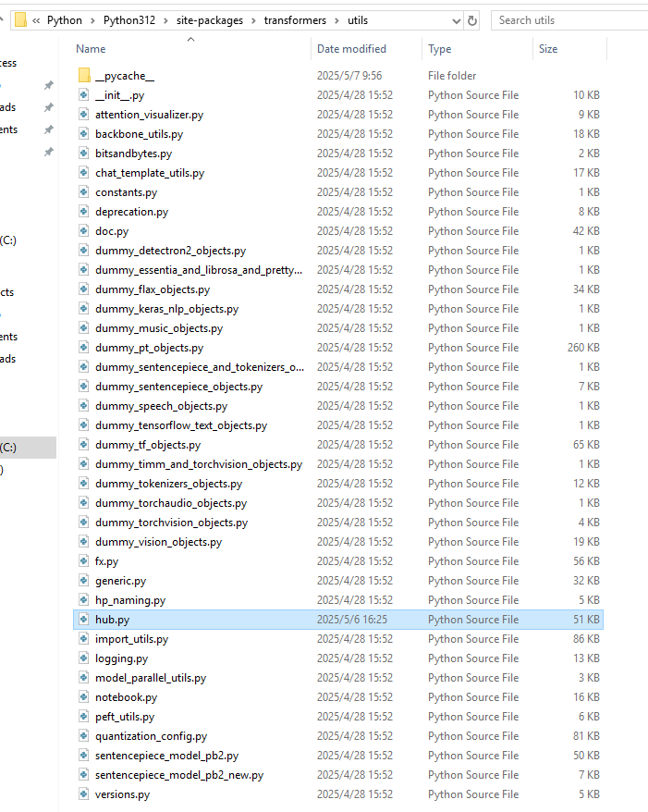Viewport: 648px width, 812px height.
Task: Click the dummy_tf_objects.py file icon
Action: click(x=84, y=444)
